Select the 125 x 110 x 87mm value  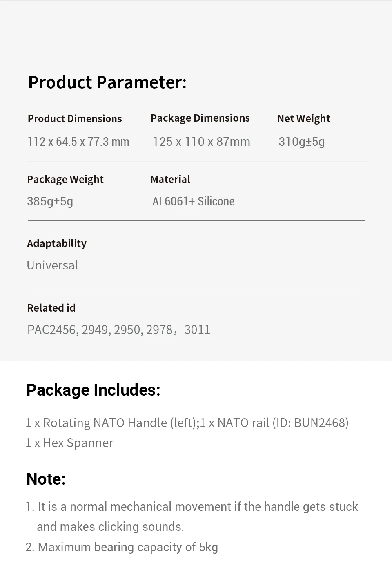[201, 142]
